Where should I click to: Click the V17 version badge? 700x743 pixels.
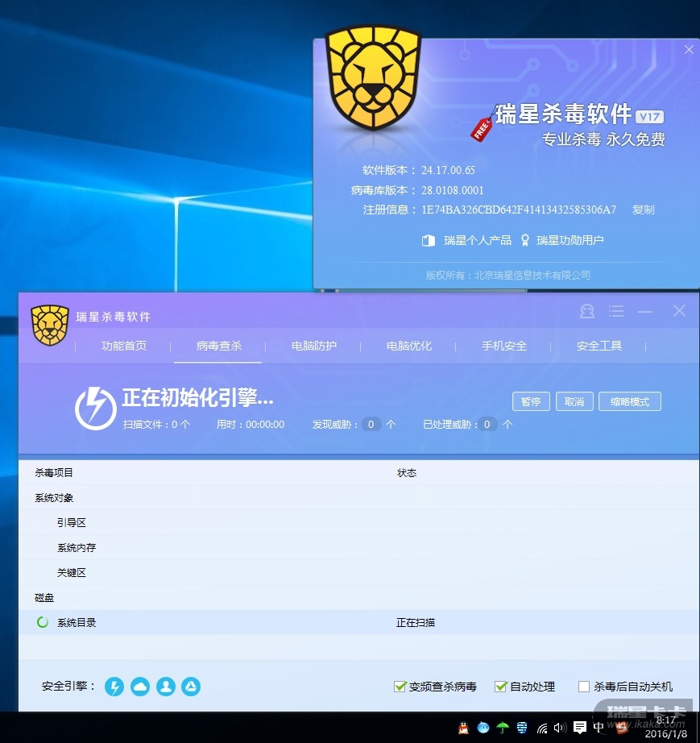point(649,117)
